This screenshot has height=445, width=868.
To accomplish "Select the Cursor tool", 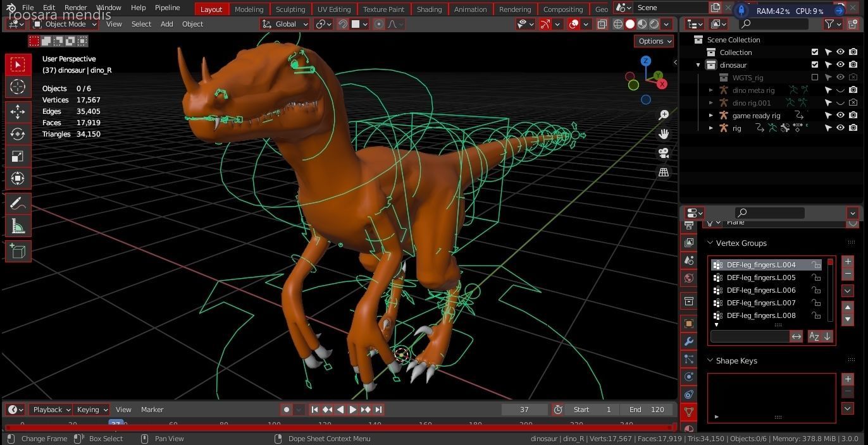I will [x=18, y=87].
